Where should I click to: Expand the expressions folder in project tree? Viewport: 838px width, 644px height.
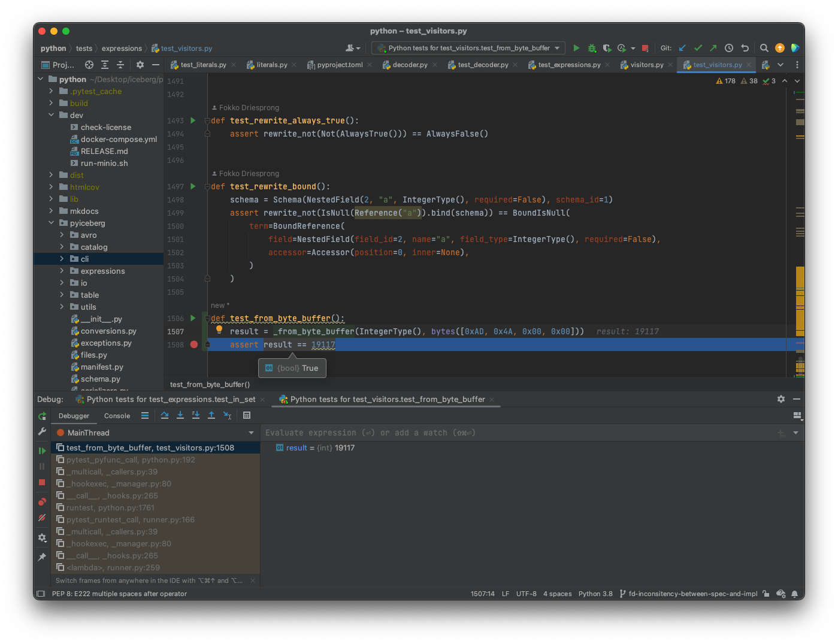coord(62,271)
